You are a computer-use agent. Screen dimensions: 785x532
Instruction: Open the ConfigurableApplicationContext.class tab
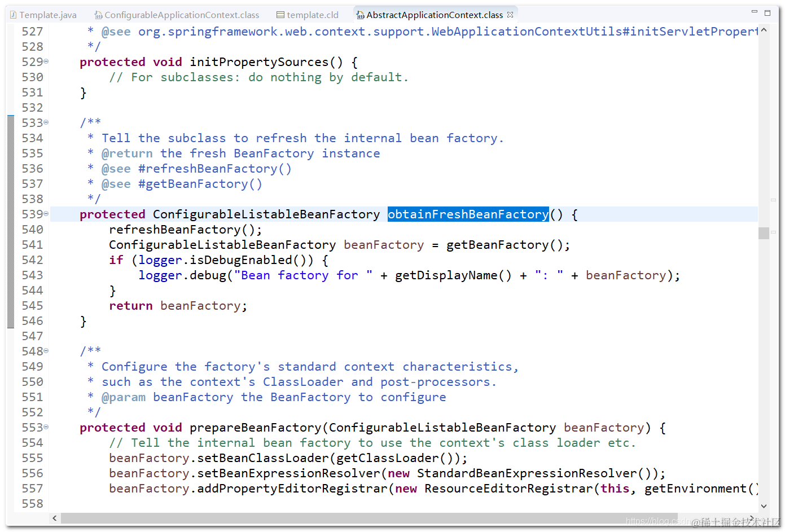pos(177,15)
